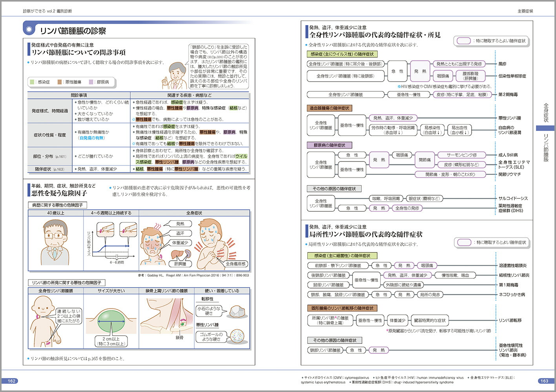Expand the 感染症（主にウイルス性）の随伴症状 section
This screenshot has height=392, width=556.
pyautogui.click(x=341, y=54)
